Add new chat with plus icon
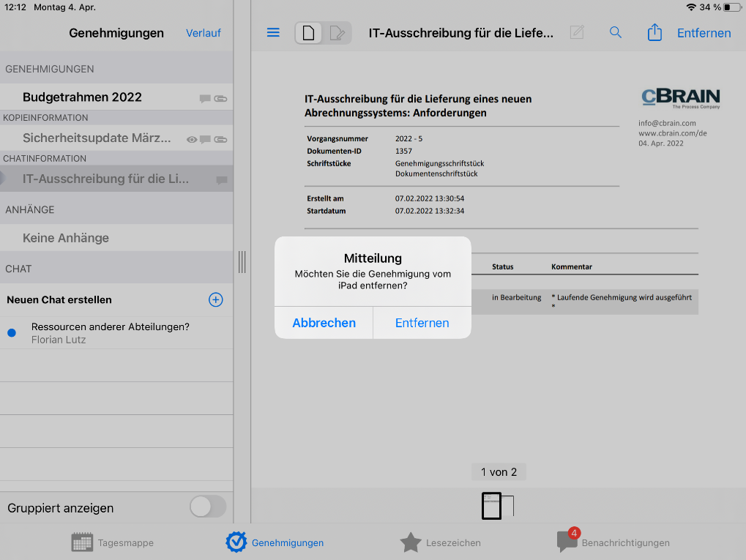The width and height of the screenshot is (746, 560). [216, 299]
